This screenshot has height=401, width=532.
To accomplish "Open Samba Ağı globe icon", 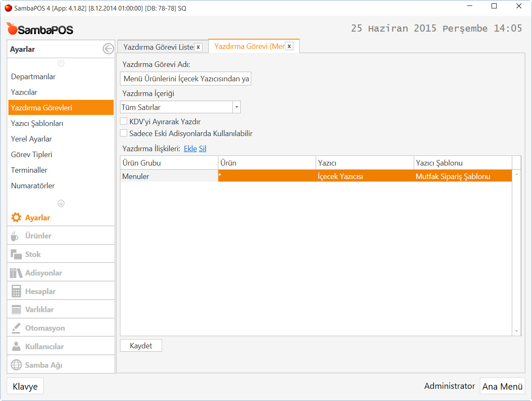I will tap(16, 365).
